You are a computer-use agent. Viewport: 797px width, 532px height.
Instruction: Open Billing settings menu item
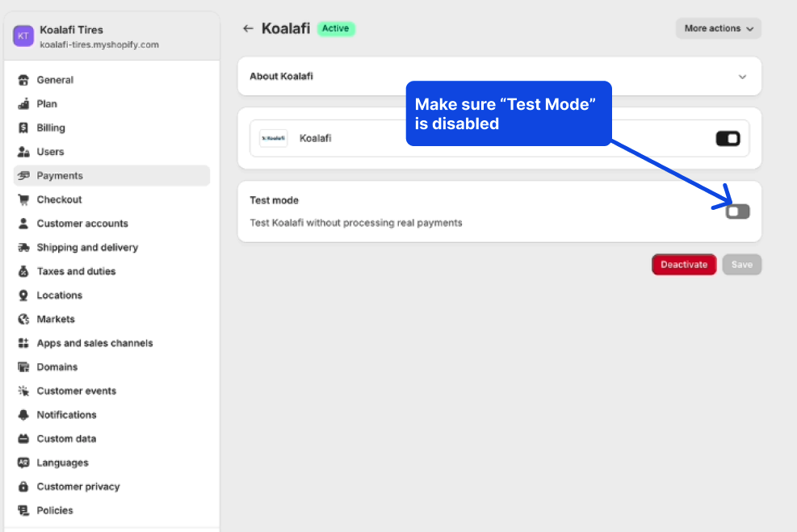pos(111,128)
